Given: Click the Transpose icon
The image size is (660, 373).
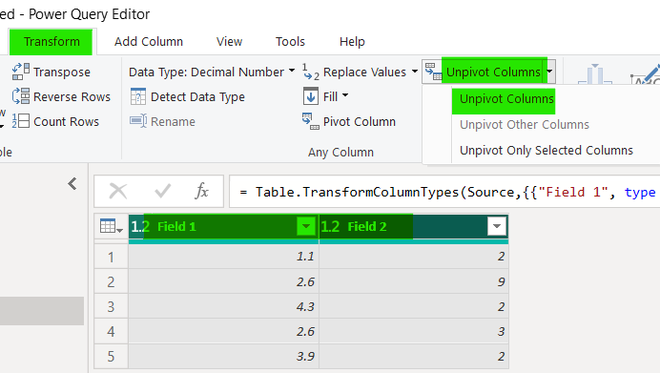Looking at the screenshot, I should pos(21,72).
